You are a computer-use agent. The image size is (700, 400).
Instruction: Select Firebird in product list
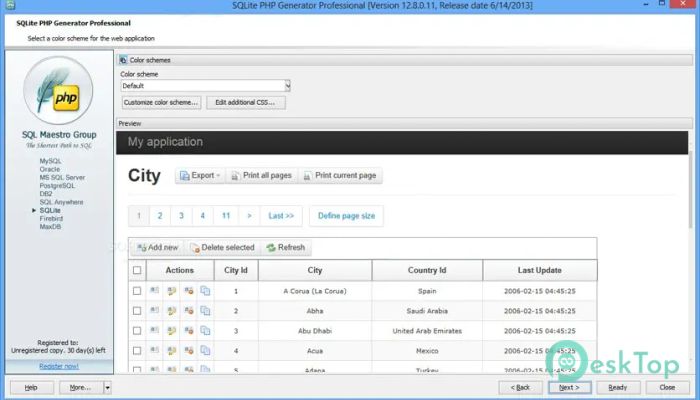coord(51,218)
